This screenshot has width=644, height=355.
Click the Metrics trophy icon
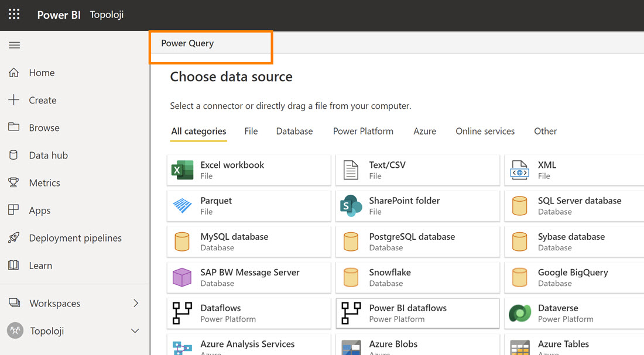point(13,182)
